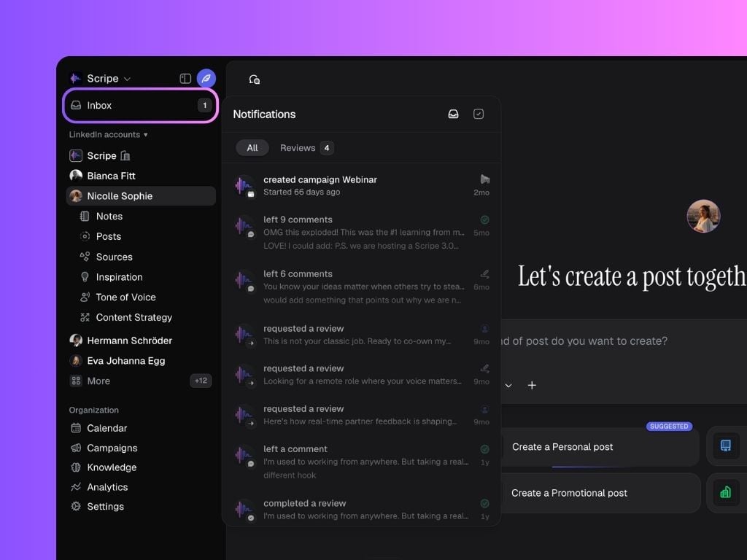747x560 pixels.
Task: Open review request 'Looking for a remote role'
Action: [361, 375]
